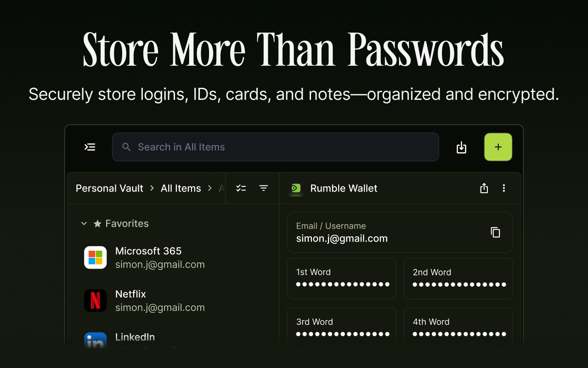Click the Netflix logo icon

pos(96,300)
